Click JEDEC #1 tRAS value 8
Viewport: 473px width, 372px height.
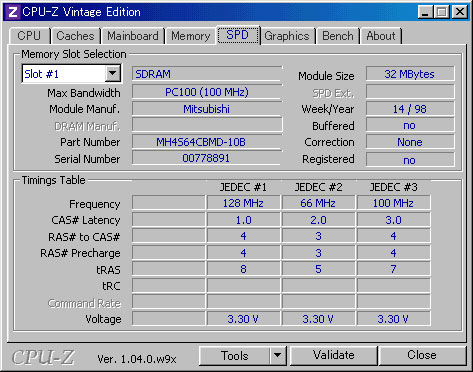[243, 269]
